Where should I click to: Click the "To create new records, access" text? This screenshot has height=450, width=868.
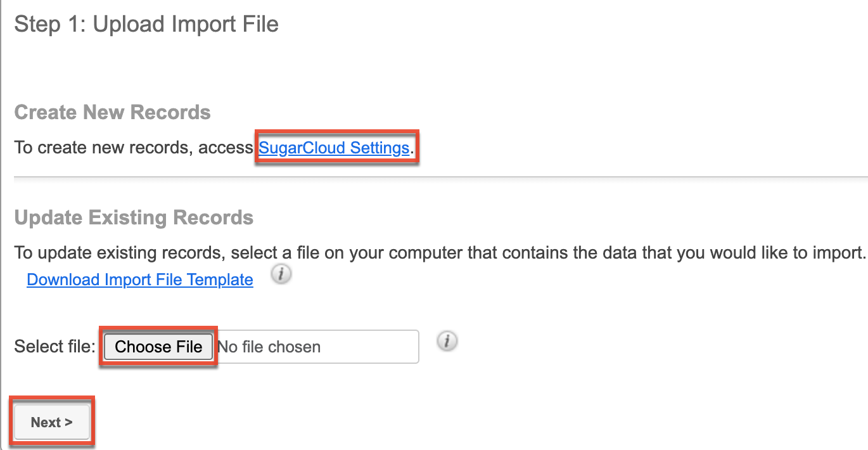pos(134,148)
